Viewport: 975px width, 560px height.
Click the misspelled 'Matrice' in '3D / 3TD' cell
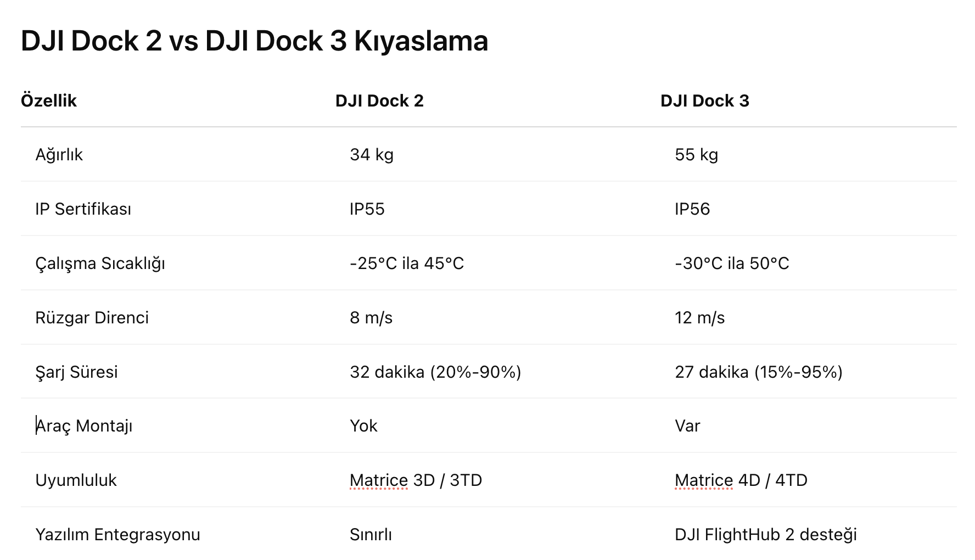[x=379, y=480]
